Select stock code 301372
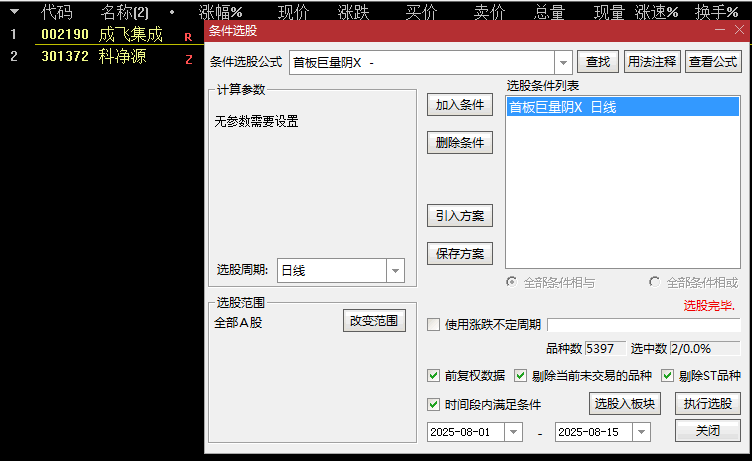The image size is (752, 461). tap(65, 57)
